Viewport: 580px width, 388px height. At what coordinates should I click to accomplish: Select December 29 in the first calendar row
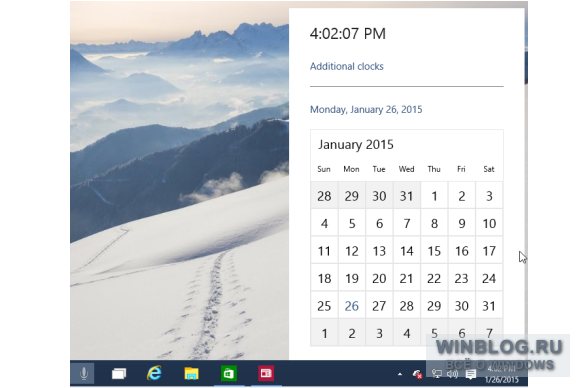[x=351, y=196]
